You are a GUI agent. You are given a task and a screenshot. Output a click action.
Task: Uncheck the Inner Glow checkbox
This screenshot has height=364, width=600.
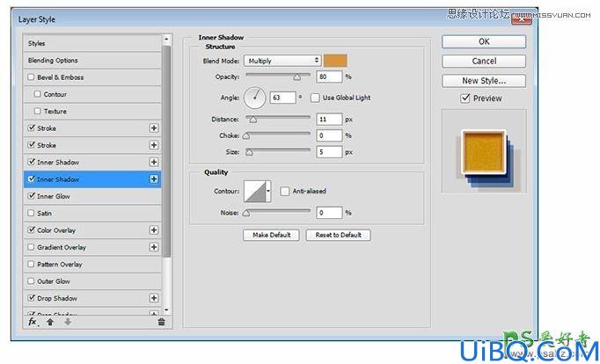click(32, 196)
